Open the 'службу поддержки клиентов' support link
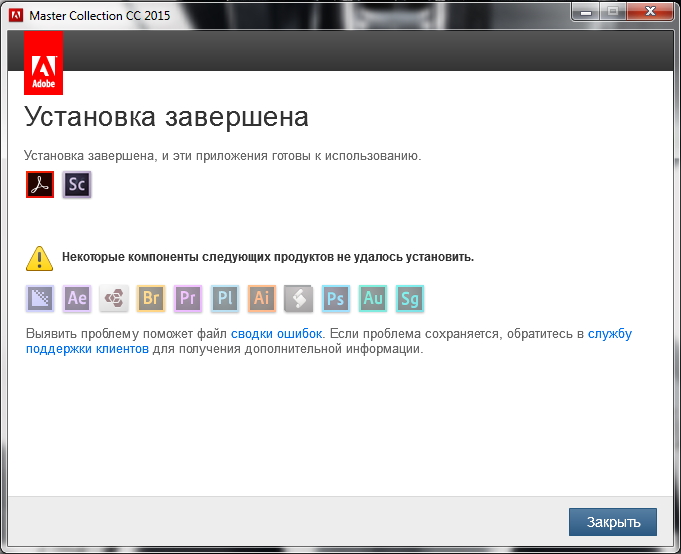This screenshot has height=554, width=681. 609,333
